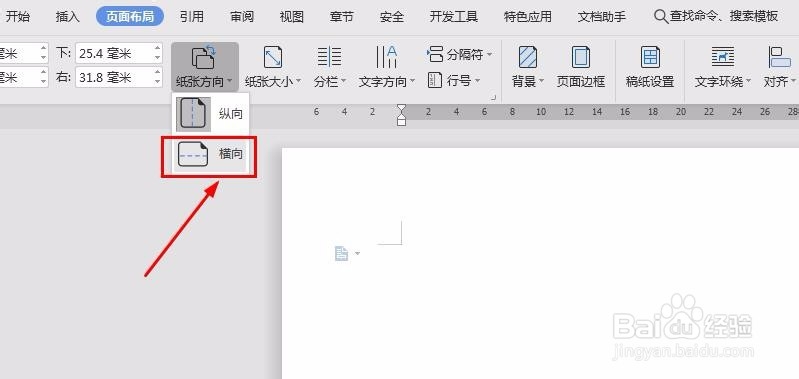Decrease the 右 margin with down stepper
Screen dimensions: 799x379
point(157,82)
